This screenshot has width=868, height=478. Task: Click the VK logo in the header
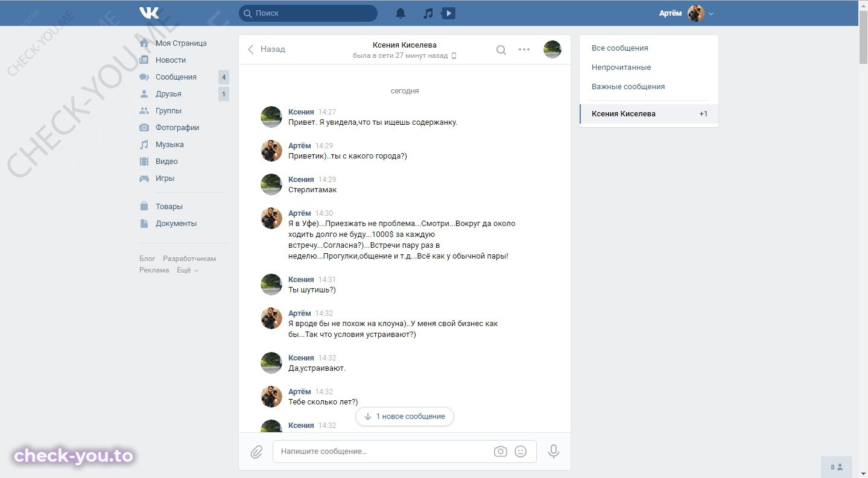[149, 13]
